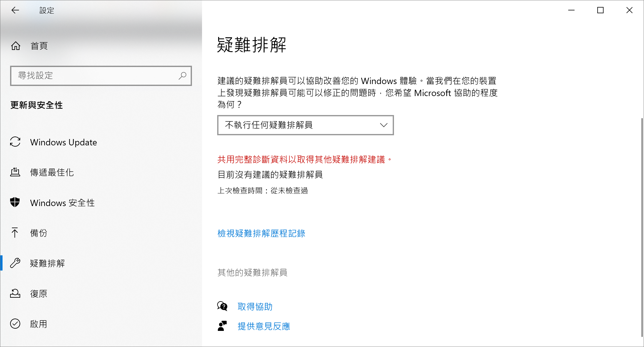Click the home icon in sidebar
This screenshot has width=644, height=347.
[15, 46]
